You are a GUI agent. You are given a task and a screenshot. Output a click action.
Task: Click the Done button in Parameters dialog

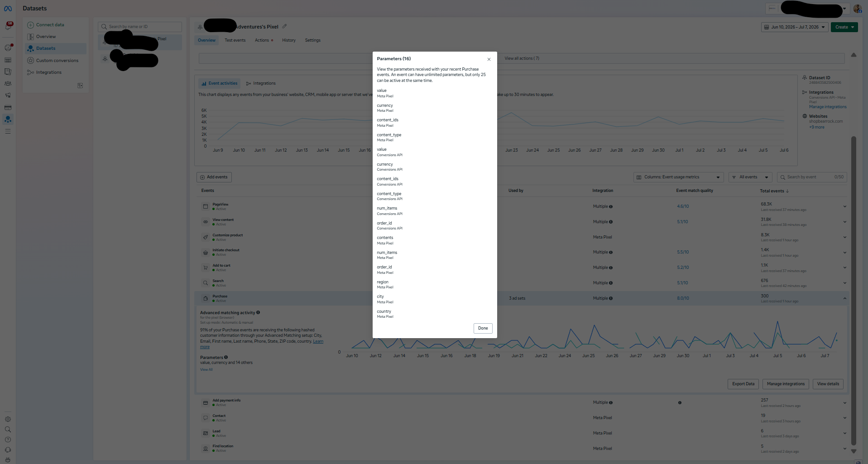pyautogui.click(x=483, y=328)
